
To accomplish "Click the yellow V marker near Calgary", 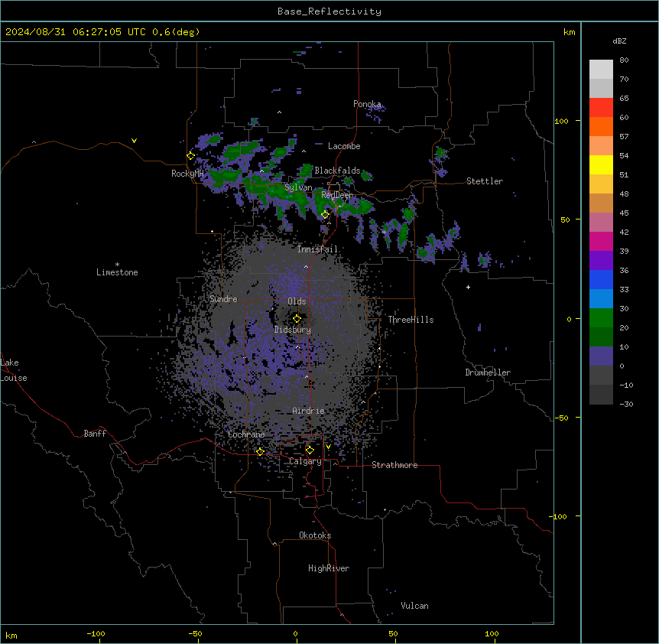I will [x=328, y=447].
